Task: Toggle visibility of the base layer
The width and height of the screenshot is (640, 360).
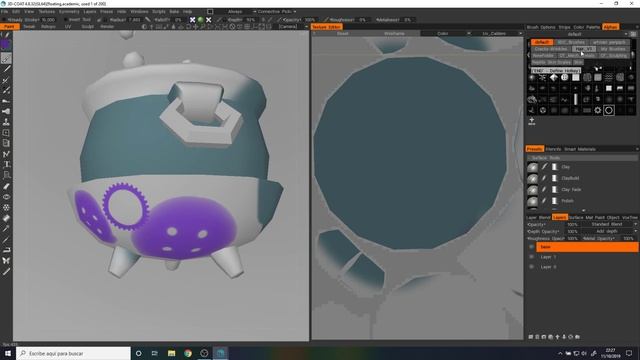Action: (x=531, y=247)
